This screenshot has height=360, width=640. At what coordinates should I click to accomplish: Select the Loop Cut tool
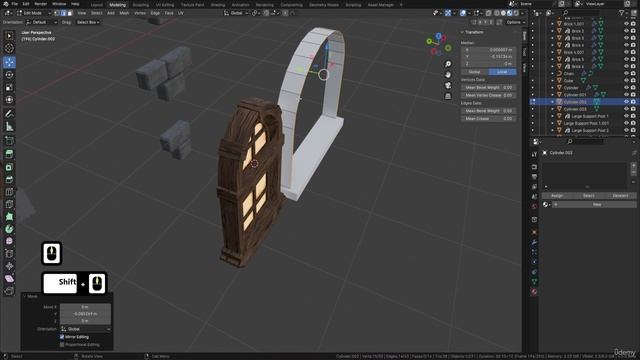tap(9, 192)
